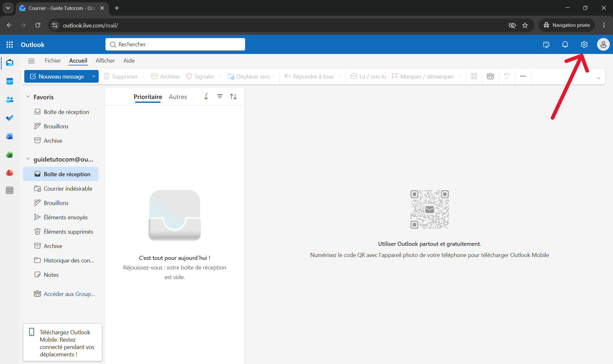Image resolution: width=613 pixels, height=364 pixels.
Task: Focus the Rechercher search box
Action: click(x=175, y=44)
